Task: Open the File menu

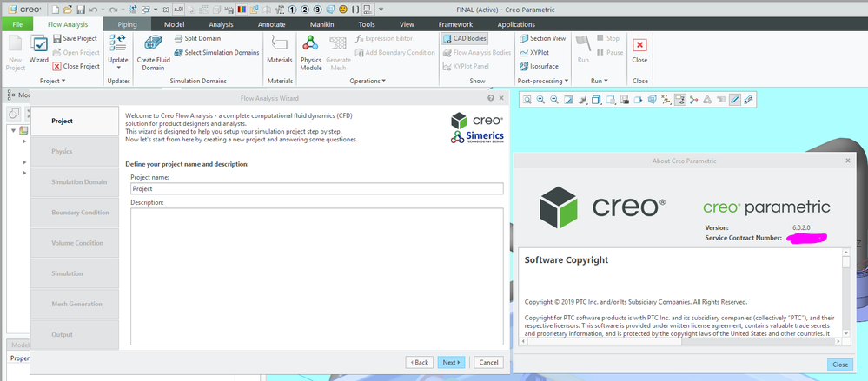Action: pos(17,24)
